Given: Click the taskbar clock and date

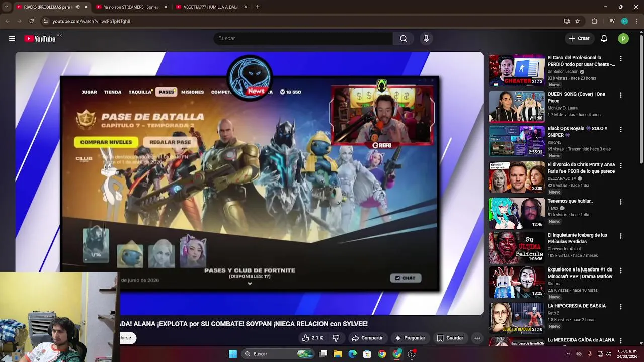Looking at the screenshot, I should (627, 354).
